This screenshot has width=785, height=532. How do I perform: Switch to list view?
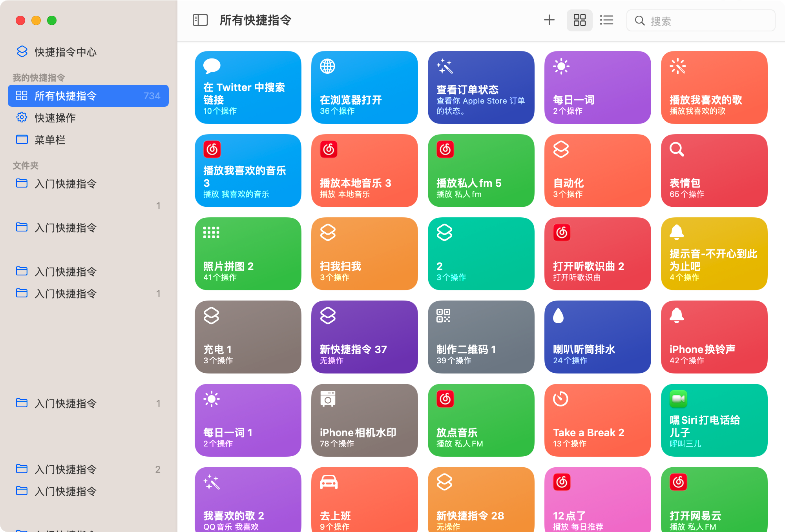click(x=606, y=20)
